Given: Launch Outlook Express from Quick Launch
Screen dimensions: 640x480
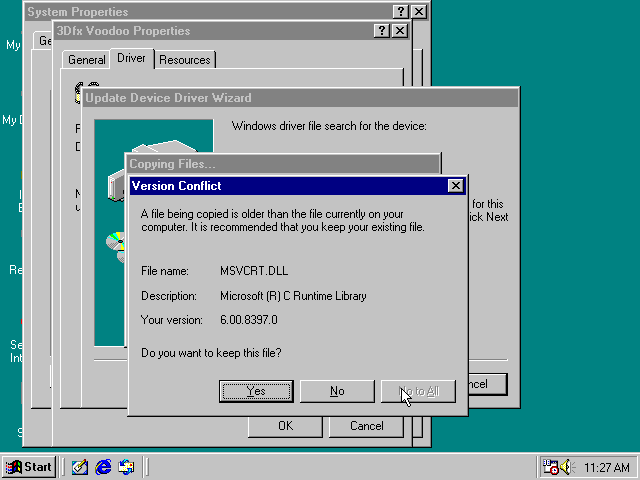Looking at the screenshot, I should 127,467.
